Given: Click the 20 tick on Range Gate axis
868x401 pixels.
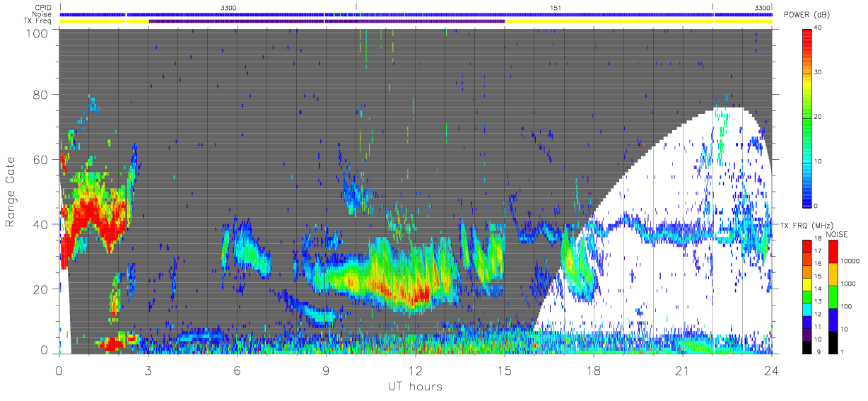Looking at the screenshot, I should (x=42, y=289).
